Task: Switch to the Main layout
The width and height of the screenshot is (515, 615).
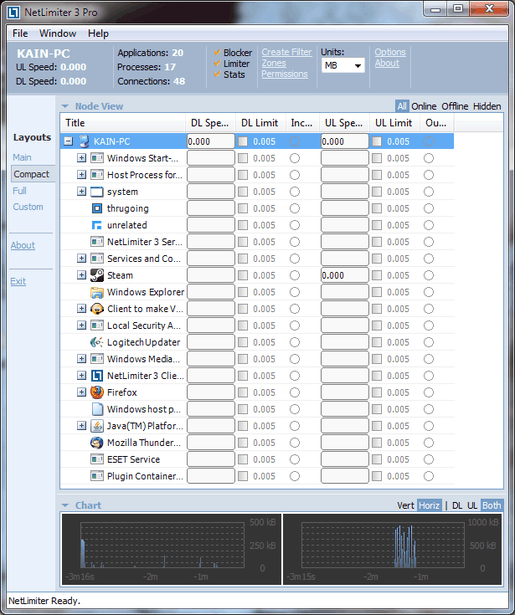Action: click(x=22, y=157)
